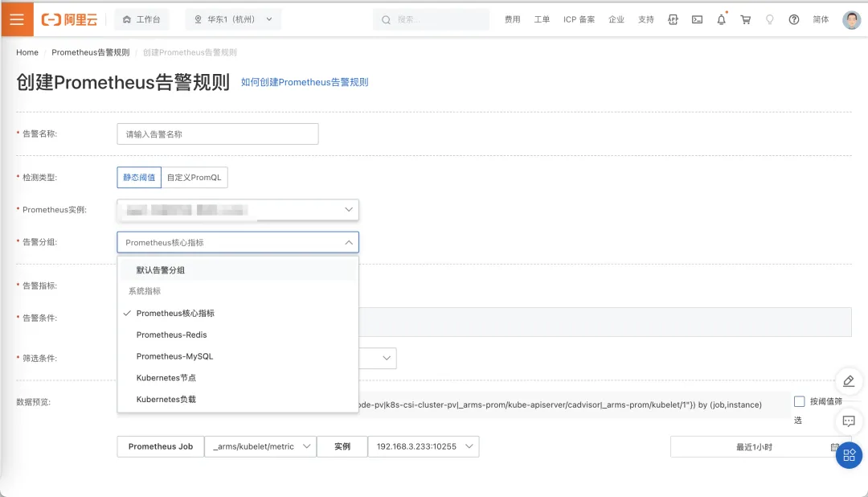
Task: Focus the 告警名称 input field
Action: tap(218, 134)
